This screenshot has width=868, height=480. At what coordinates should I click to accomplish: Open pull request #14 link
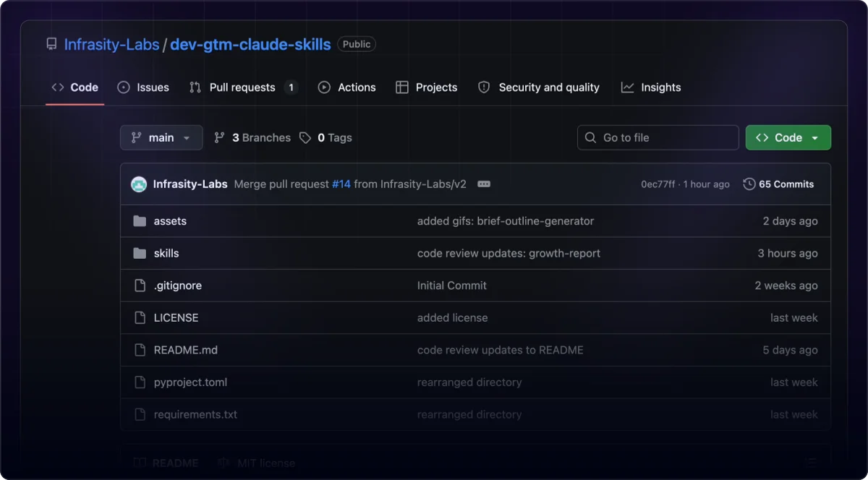[341, 184]
